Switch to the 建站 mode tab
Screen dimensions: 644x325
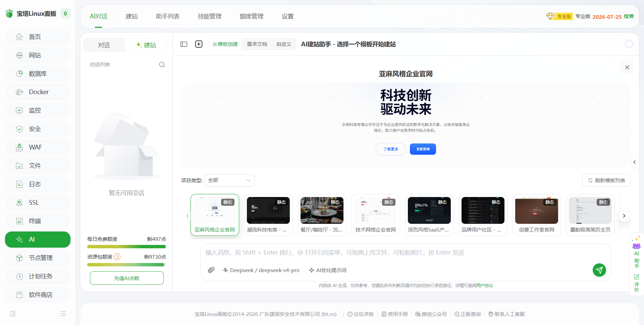point(146,45)
